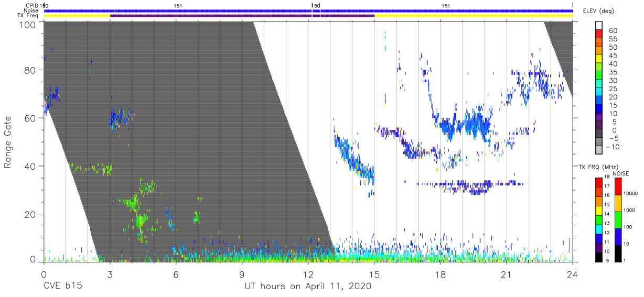644x297 pixels.
Task: Select hour 3 on the UT axis
Action: click(110, 274)
